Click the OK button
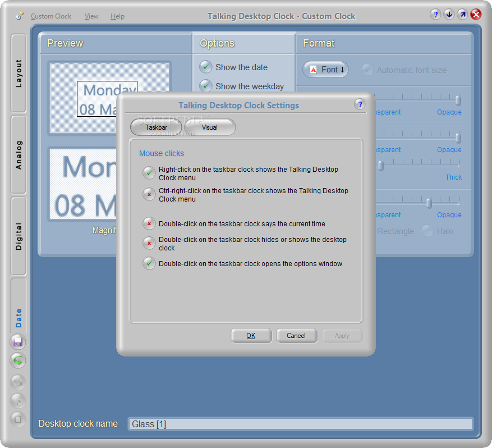Viewport: 492px width, 448px height. [251, 336]
